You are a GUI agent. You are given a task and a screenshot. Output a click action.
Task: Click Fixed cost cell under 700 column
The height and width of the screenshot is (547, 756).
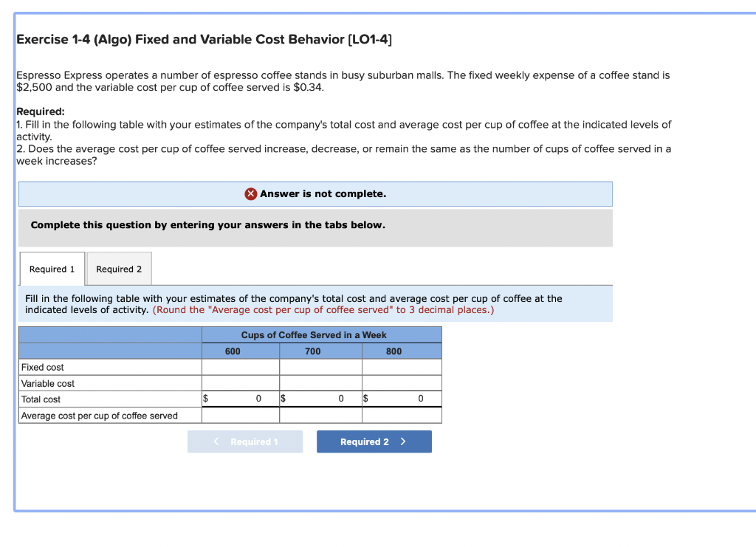pyautogui.click(x=320, y=367)
